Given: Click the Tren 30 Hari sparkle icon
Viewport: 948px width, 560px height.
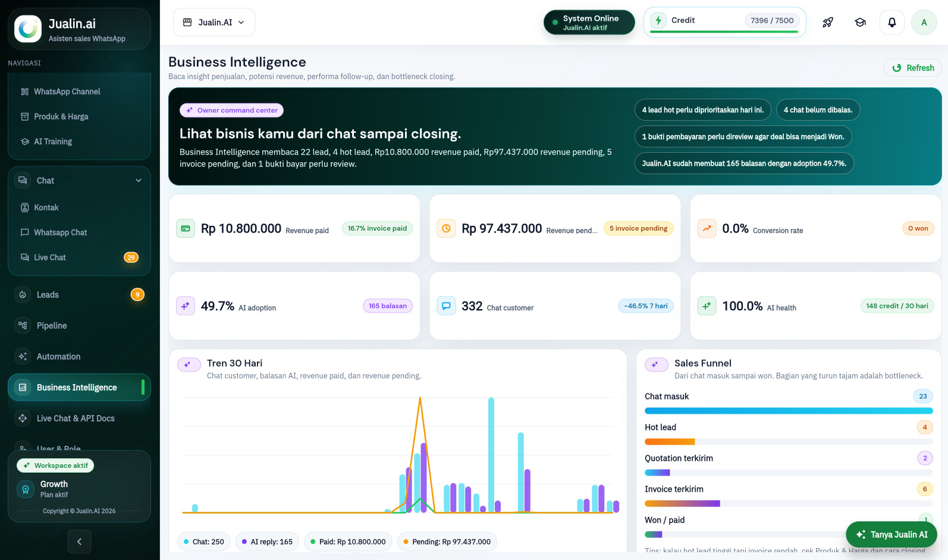Looking at the screenshot, I should (189, 364).
